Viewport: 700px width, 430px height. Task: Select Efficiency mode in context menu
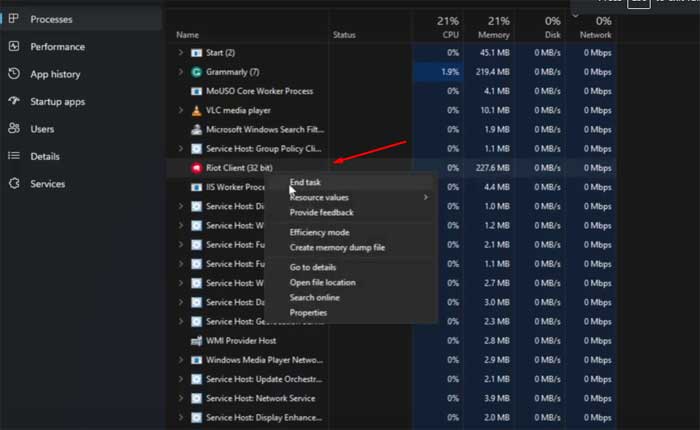pos(319,232)
